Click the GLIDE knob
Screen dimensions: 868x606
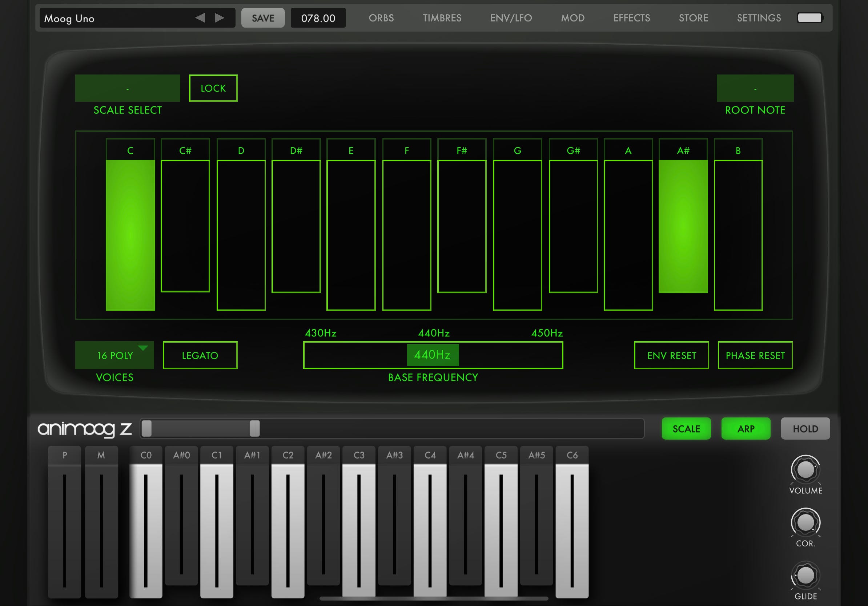805,575
